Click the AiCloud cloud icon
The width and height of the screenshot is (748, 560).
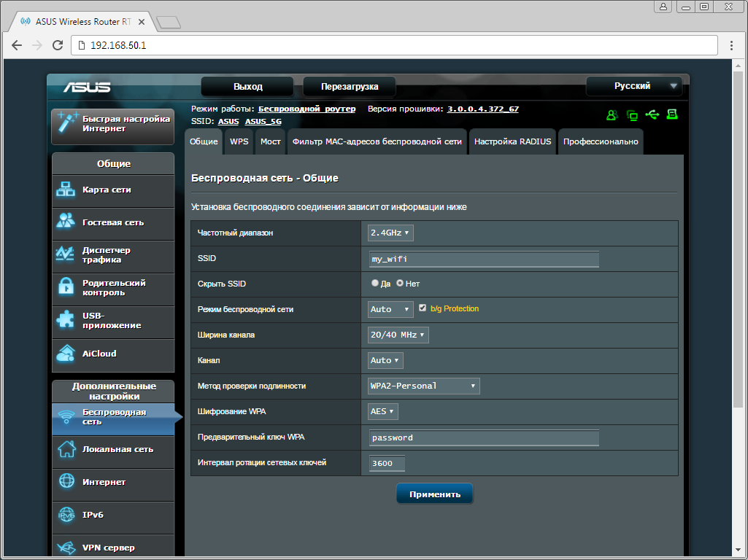coord(66,353)
